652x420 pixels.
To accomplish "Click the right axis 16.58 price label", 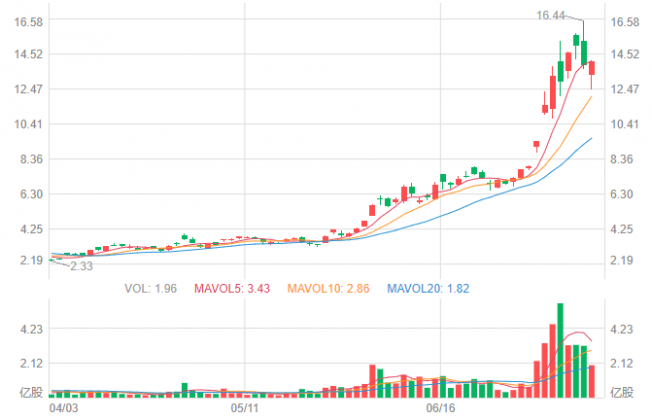I will pyautogui.click(x=625, y=22).
